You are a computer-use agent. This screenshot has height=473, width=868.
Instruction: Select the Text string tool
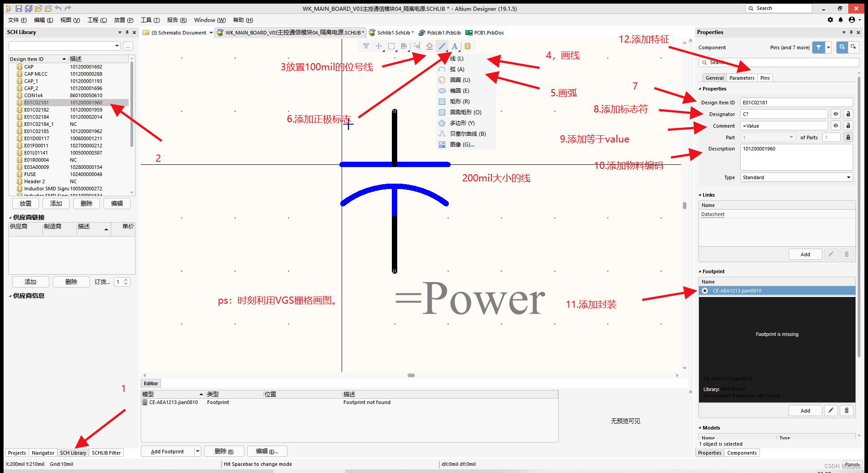[x=455, y=46]
